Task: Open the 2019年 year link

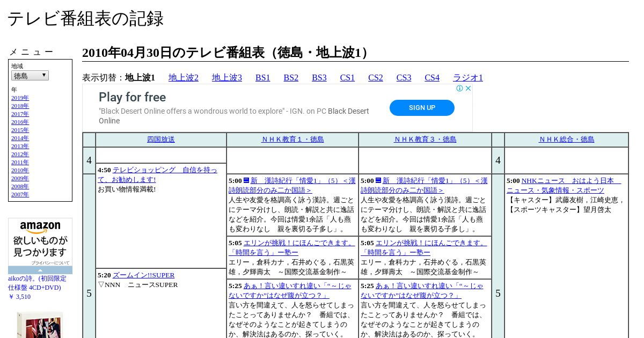Action: click(x=20, y=98)
